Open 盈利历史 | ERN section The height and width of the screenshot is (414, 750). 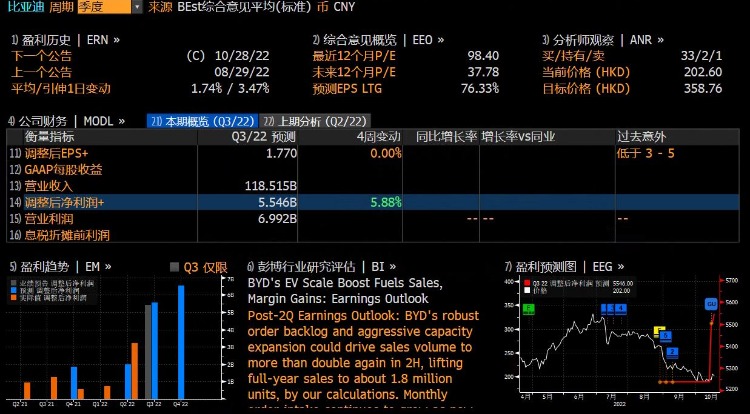pos(65,40)
